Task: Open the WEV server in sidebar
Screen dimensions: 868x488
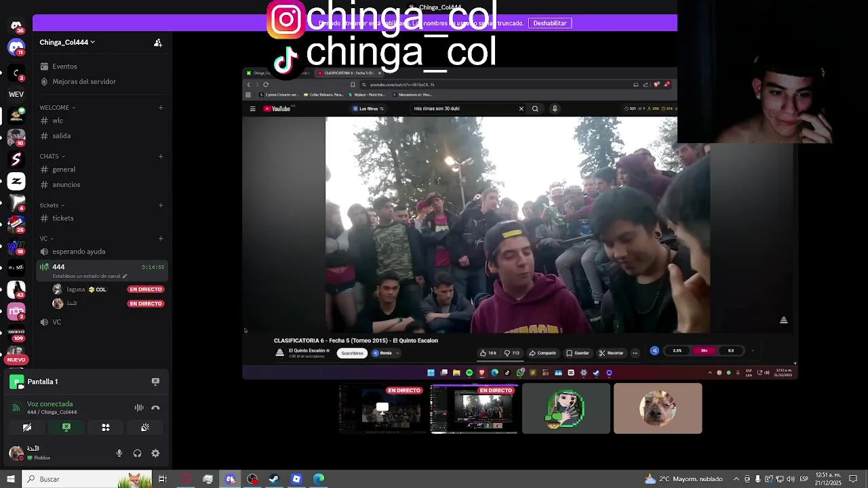Action: click(16, 94)
